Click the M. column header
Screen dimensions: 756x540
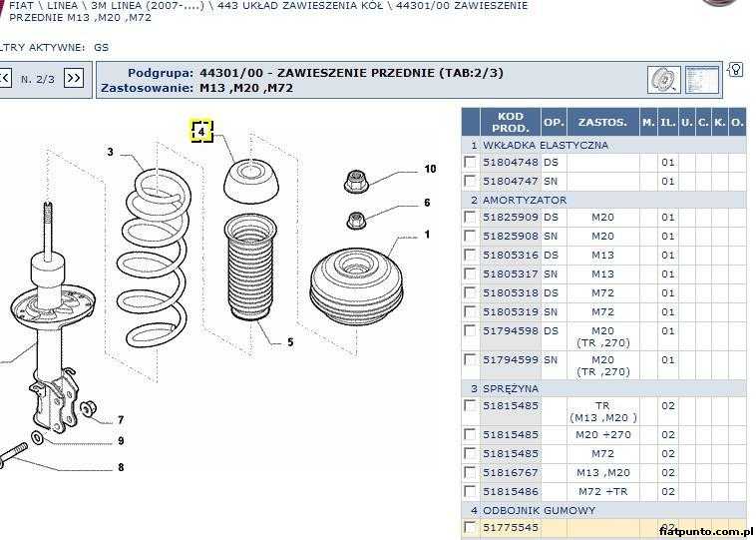pos(648,122)
